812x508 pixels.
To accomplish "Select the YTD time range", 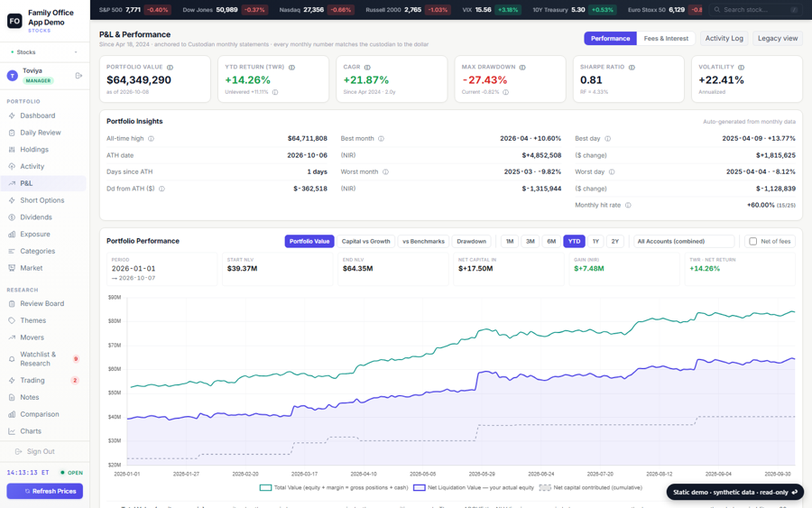I will (x=575, y=241).
